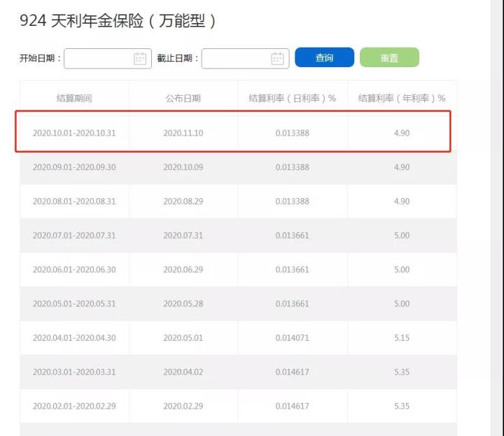Select daily rate 0.014071 cell
The height and width of the screenshot is (436, 504).
point(292,338)
